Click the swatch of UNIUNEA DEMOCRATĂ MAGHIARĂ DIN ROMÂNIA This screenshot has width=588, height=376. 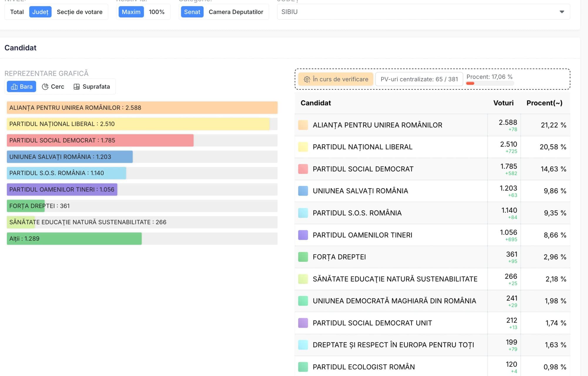click(x=303, y=301)
